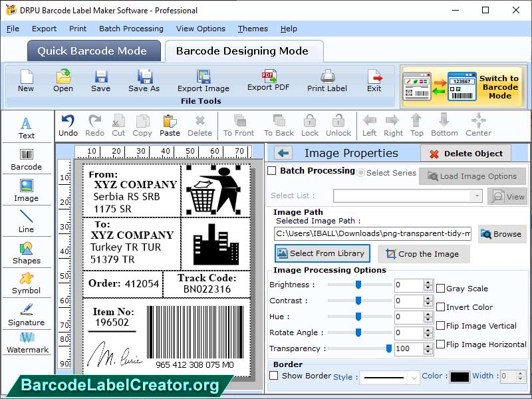This screenshot has height=399, width=532.
Task: Click the Cut icon
Action: (118, 126)
